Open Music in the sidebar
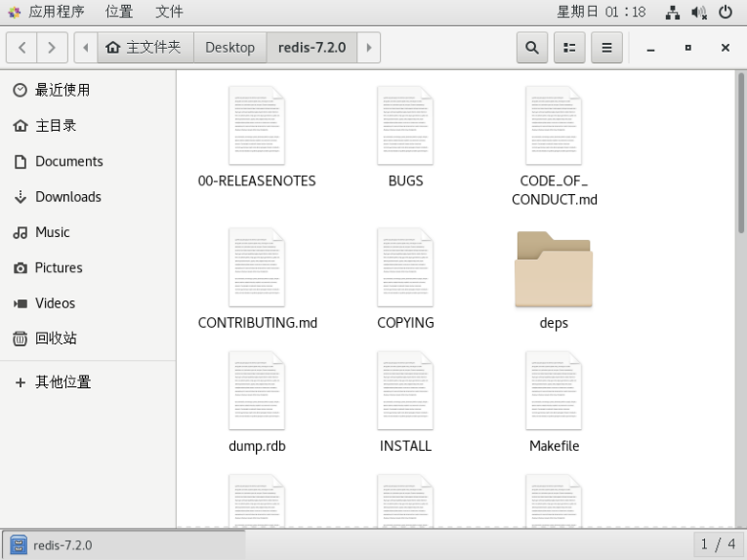 88,232
